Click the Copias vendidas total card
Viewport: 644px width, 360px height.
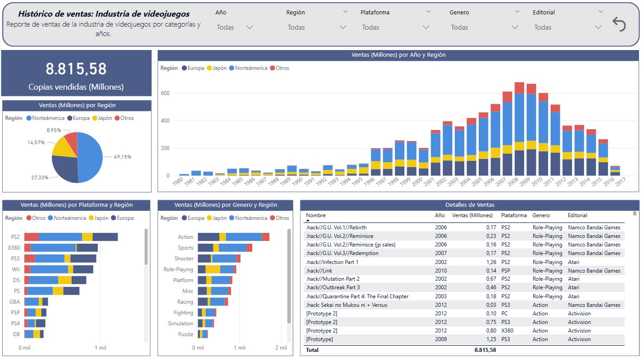76,73
